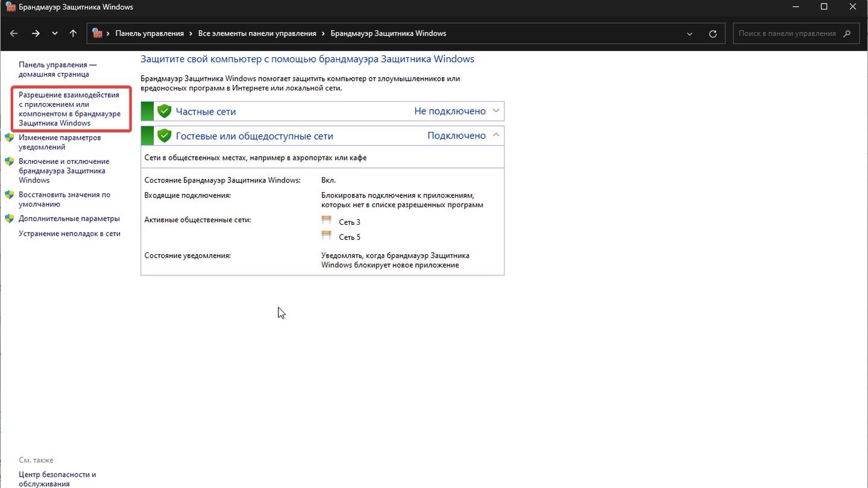This screenshot has width=868, height=488.
Task: Click the Refresh button in address bar
Action: (713, 34)
